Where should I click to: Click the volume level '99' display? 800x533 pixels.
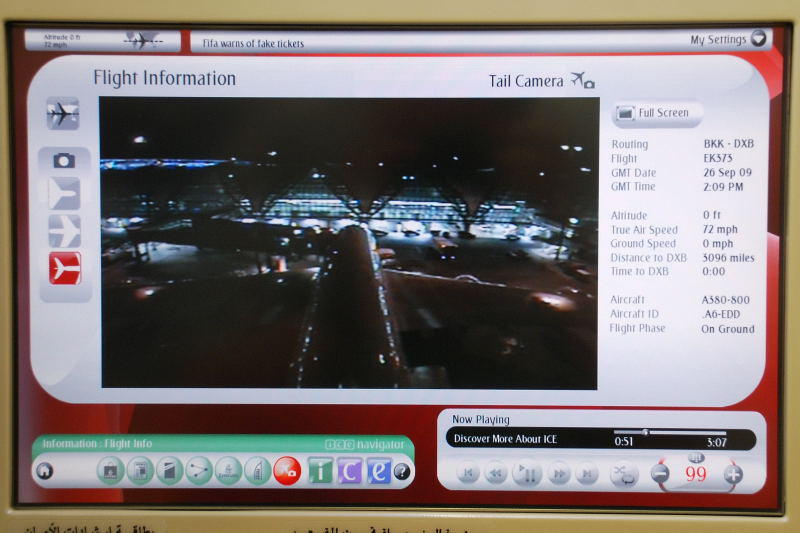tap(696, 474)
